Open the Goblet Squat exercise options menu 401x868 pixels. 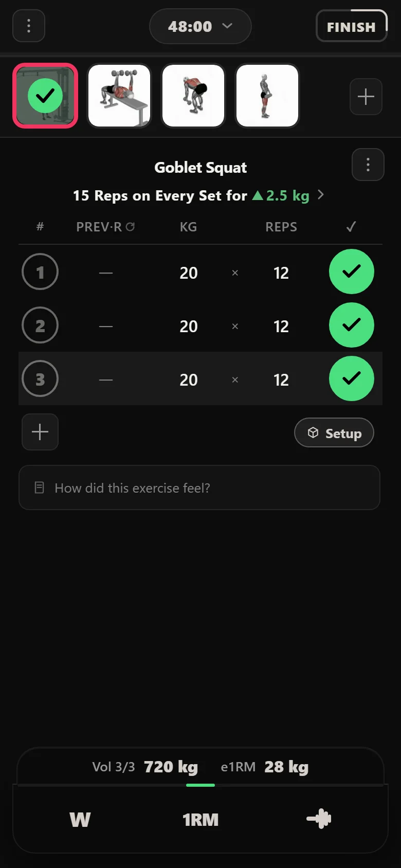point(368,165)
